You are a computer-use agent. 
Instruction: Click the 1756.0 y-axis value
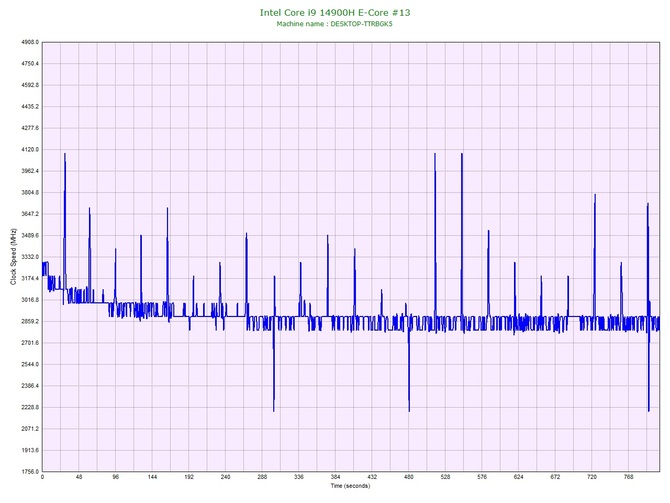coord(30,472)
